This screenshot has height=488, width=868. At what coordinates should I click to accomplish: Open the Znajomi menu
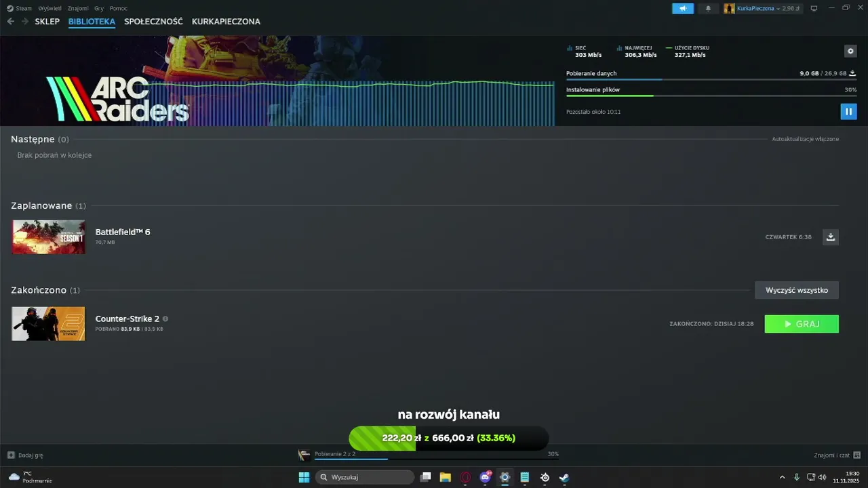tap(78, 8)
